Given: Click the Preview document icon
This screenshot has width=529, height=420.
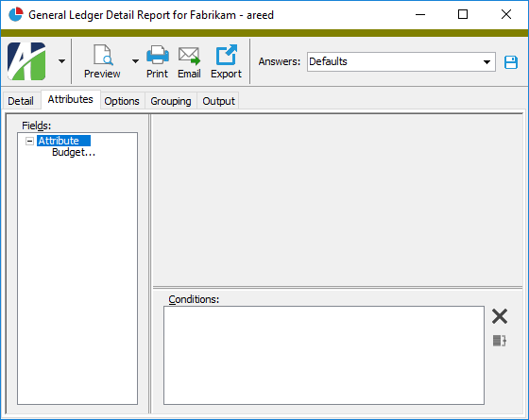Looking at the screenshot, I should pos(103,55).
